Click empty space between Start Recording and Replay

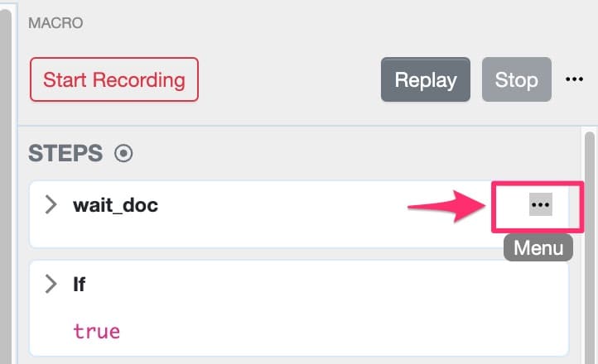[x=288, y=79]
